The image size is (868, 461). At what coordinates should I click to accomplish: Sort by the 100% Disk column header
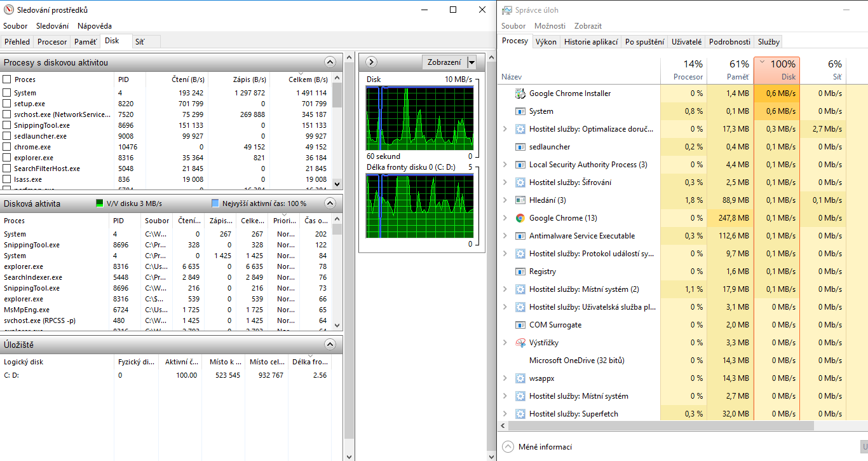[776, 70]
